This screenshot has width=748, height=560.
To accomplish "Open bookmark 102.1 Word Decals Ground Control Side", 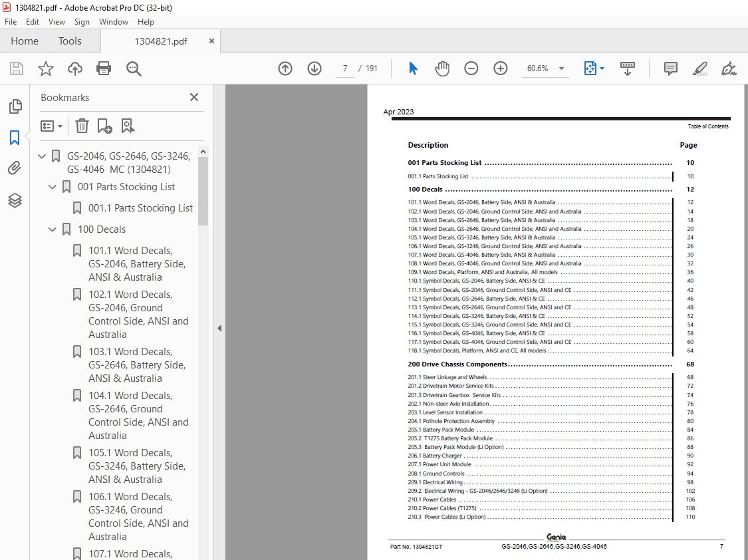I will 138,315.
